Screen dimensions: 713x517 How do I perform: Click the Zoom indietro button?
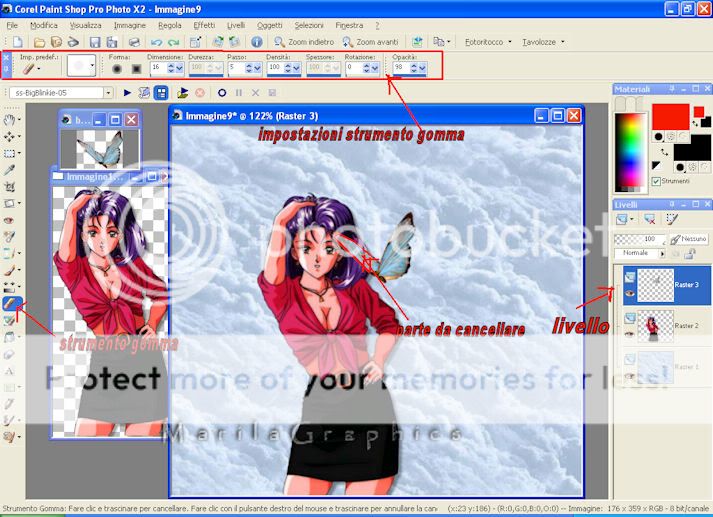pyautogui.click(x=304, y=42)
